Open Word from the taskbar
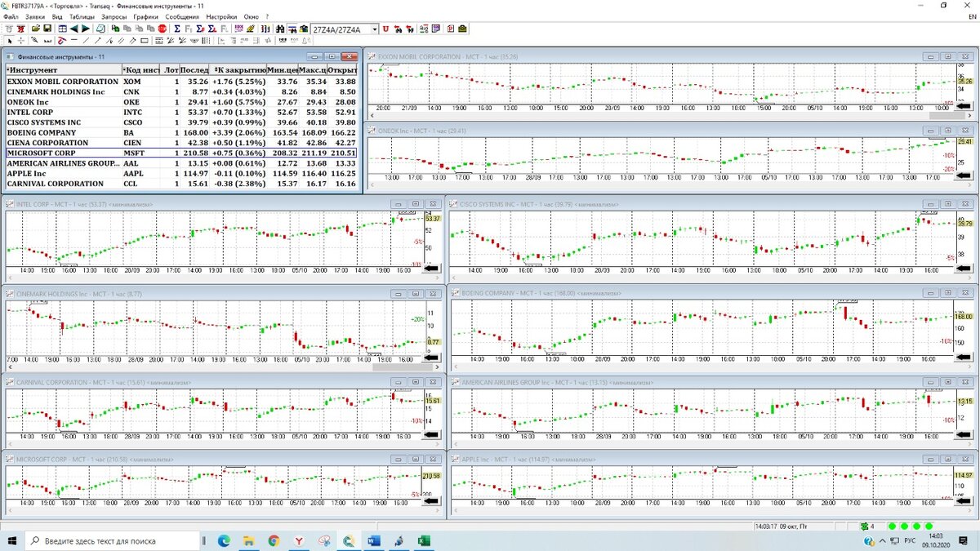Screen dimensions: 980x551 [374, 540]
